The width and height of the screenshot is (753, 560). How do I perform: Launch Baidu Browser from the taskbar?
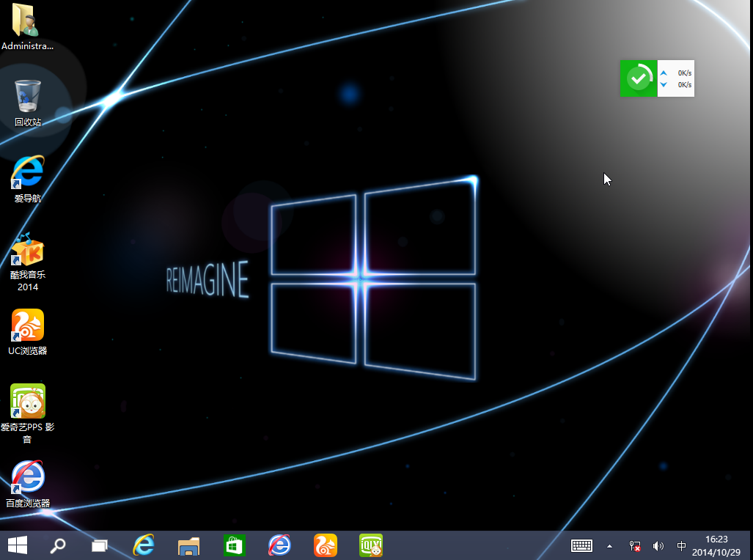coord(279,545)
